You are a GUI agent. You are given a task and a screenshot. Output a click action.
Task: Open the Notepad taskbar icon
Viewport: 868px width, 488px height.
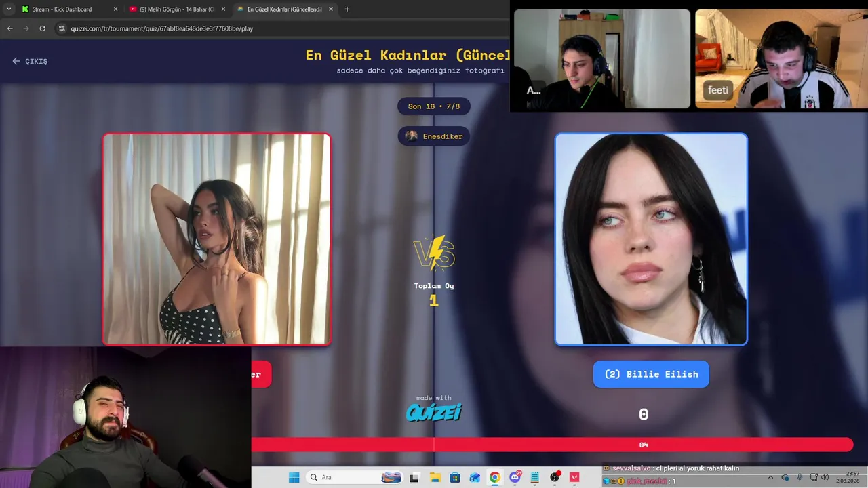click(535, 477)
